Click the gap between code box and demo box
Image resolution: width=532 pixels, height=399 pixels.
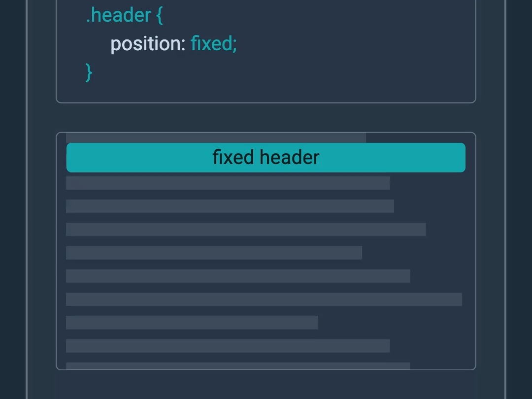266,117
